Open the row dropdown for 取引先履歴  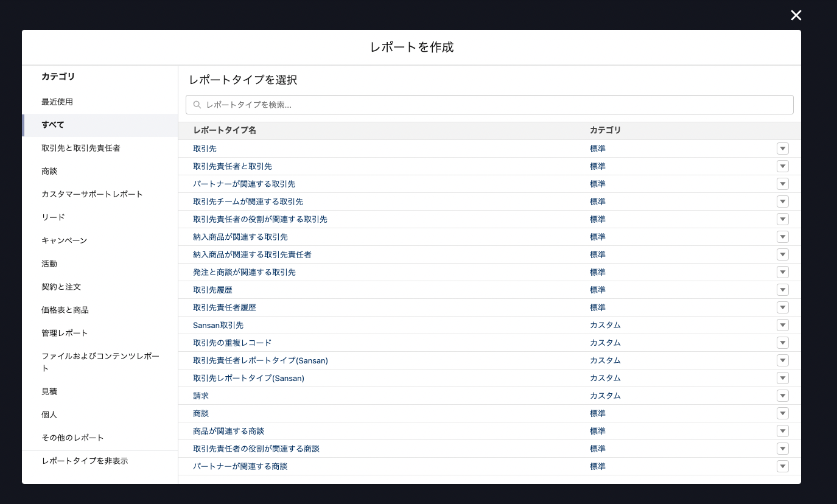pyautogui.click(x=783, y=290)
